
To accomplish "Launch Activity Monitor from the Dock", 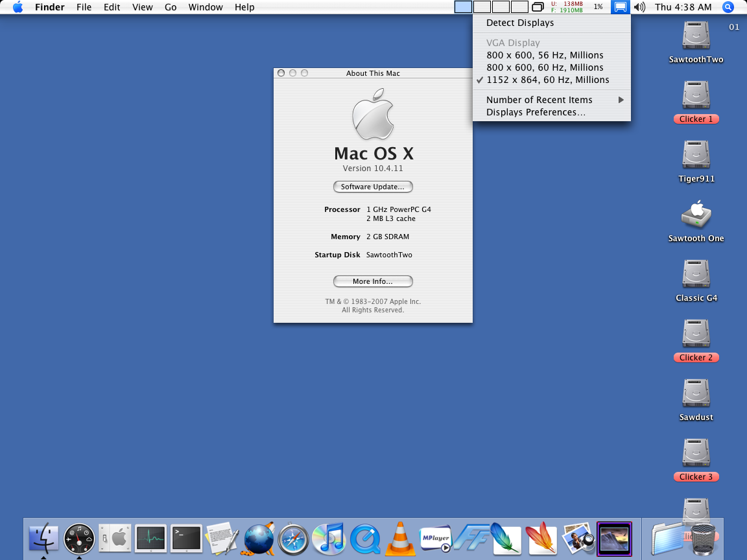I will [x=150, y=539].
